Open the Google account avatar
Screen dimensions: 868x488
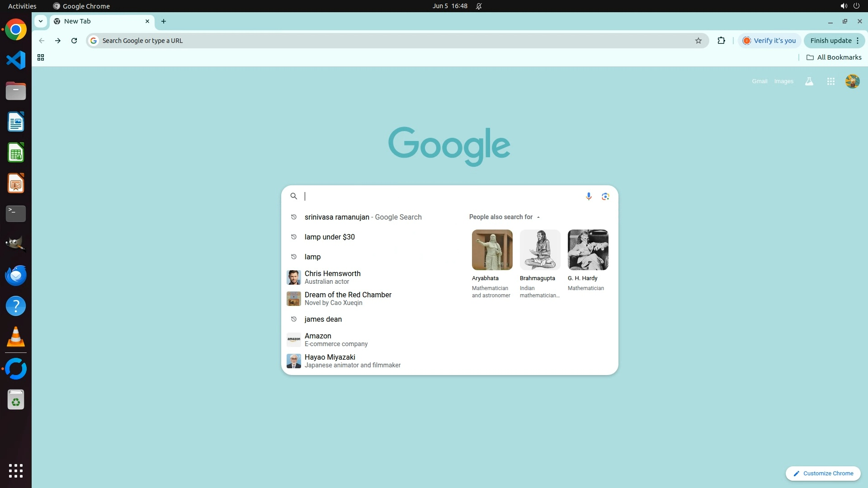(x=852, y=81)
